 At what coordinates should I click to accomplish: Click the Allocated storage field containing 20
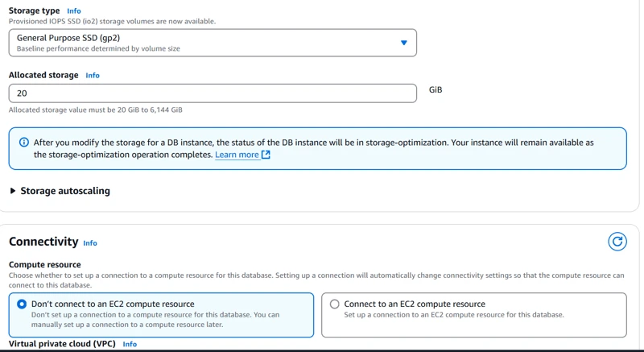pyautogui.click(x=213, y=93)
